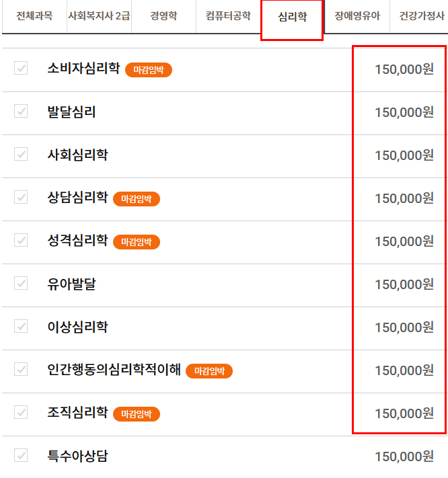Screen dimensions: 448x478
Task: Click the 마감임박 badge beside 조직심리학
Action: coord(137,414)
